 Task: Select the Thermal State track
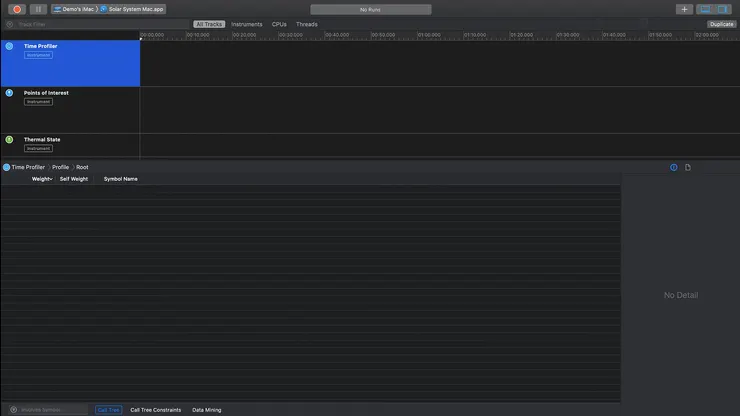70,145
